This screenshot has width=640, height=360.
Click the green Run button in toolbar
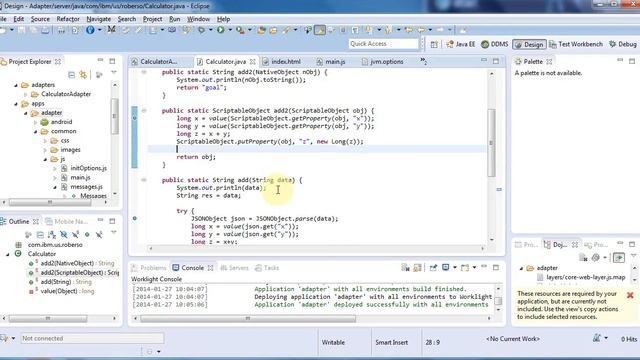coord(221,30)
